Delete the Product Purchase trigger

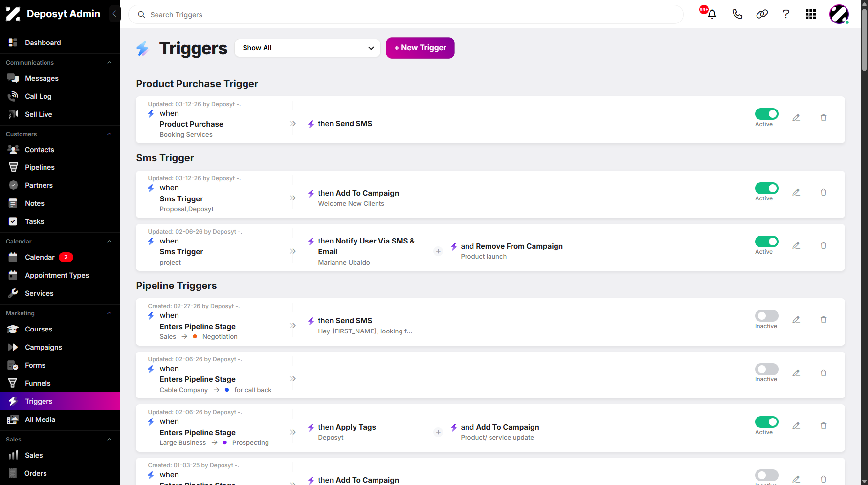(x=823, y=118)
